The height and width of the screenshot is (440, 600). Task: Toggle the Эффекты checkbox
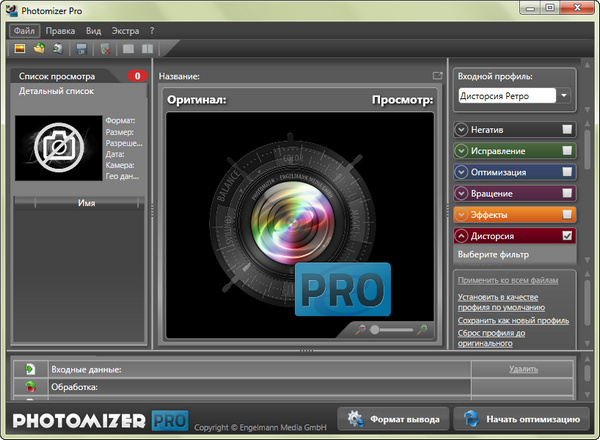point(567,215)
